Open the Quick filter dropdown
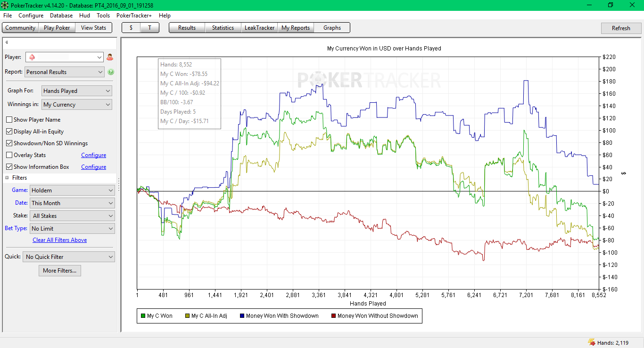The height and width of the screenshot is (348, 644). point(69,257)
